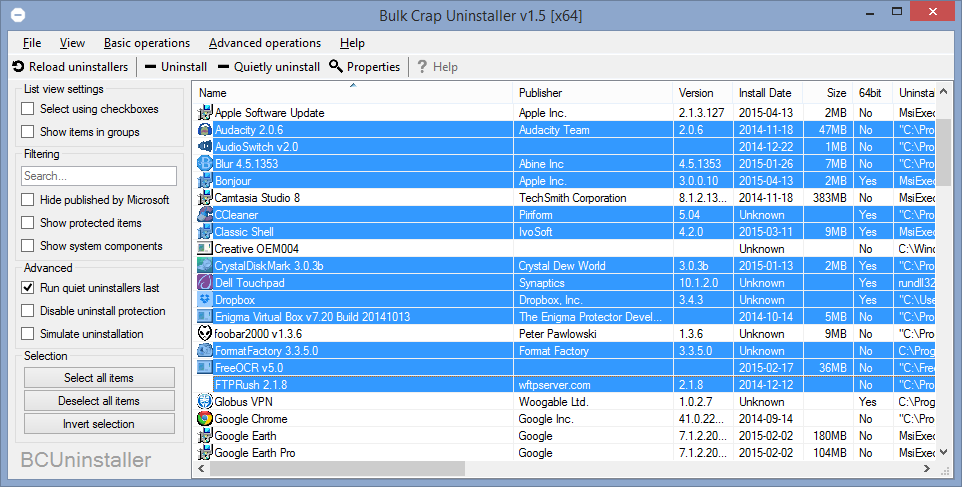Reload uninstallers from toolbar

pyautogui.click(x=71, y=67)
